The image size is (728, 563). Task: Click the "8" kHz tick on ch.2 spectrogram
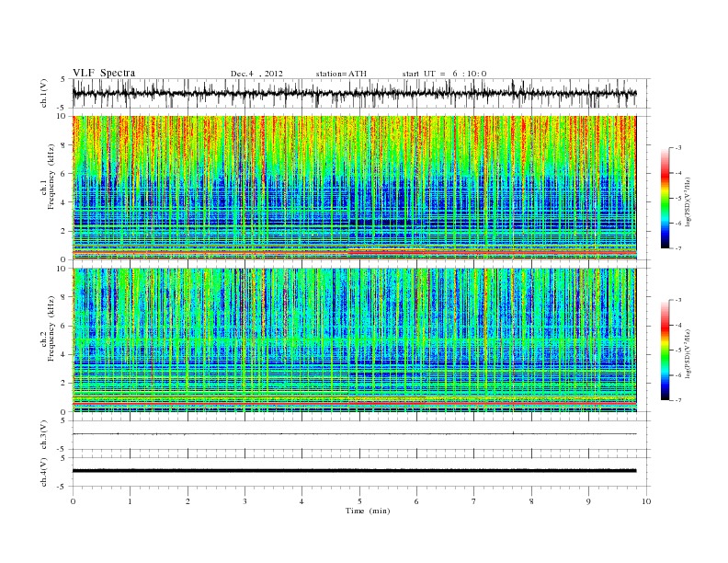click(x=65, y=297)
